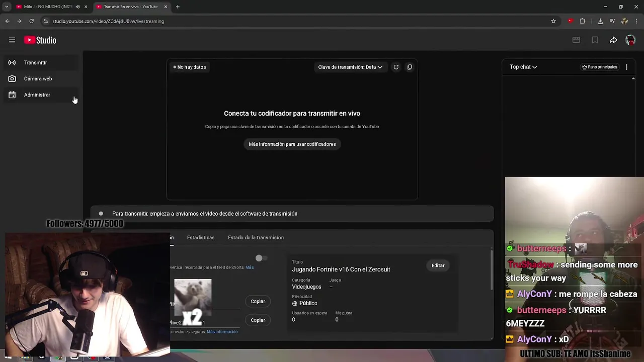This screenshot has width=644, height=362.
Task: Click the Videojuegos category value
Action: pyautogui.click(x=306, y=287)
